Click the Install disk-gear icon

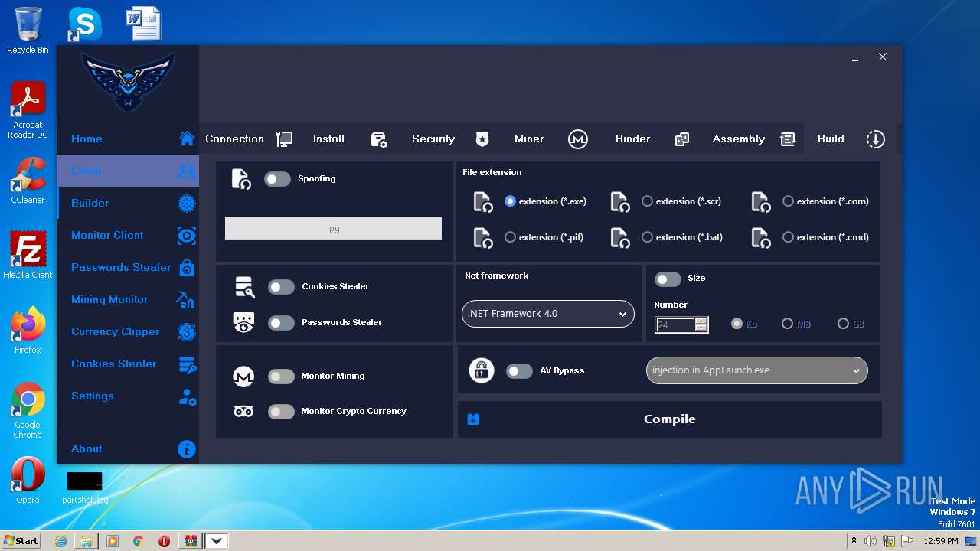(379, 139)
